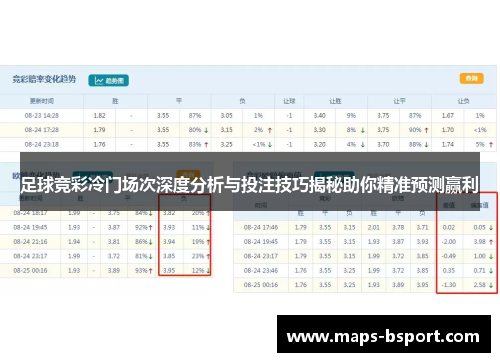Viewport: 500px width, 362px height.
Task: Select the 让负 column header
Action: pos(463,101)
